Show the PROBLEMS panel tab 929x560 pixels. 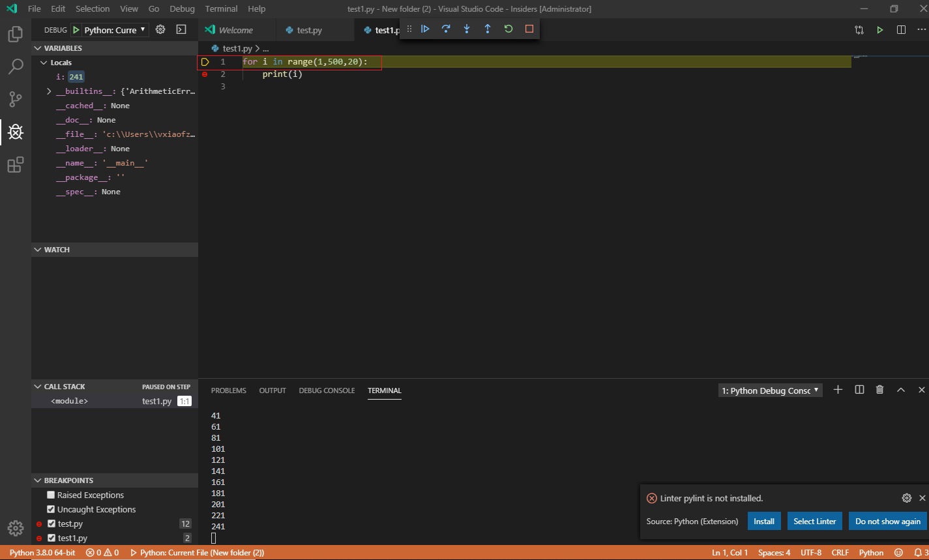[x=229, y=391]
